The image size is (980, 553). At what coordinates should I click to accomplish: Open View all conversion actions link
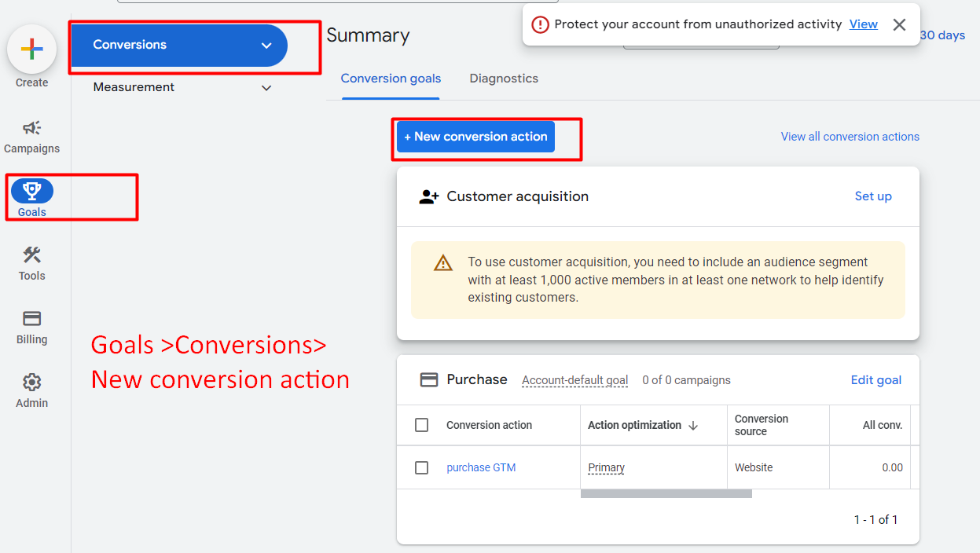pyautogui.click(x=850, y=137)
